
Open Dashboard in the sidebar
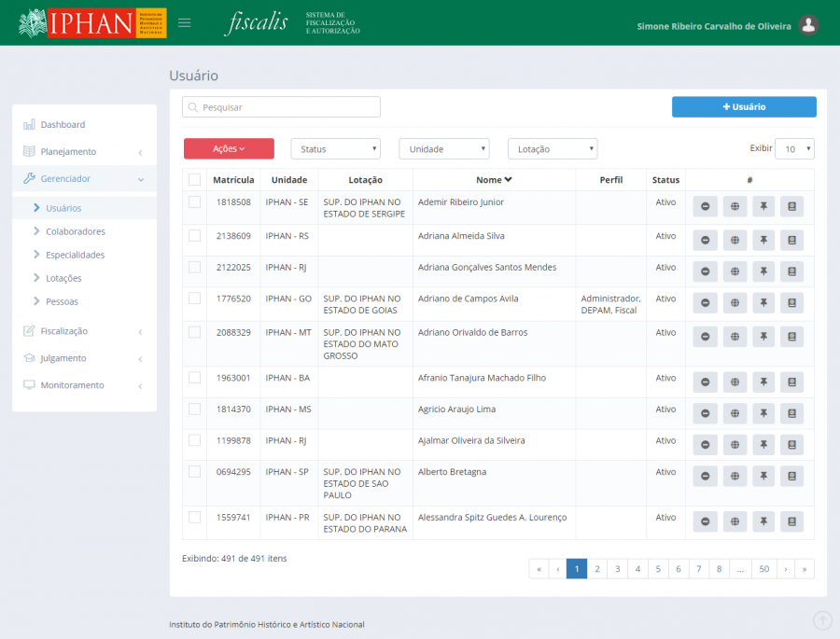tap(63, 124)
